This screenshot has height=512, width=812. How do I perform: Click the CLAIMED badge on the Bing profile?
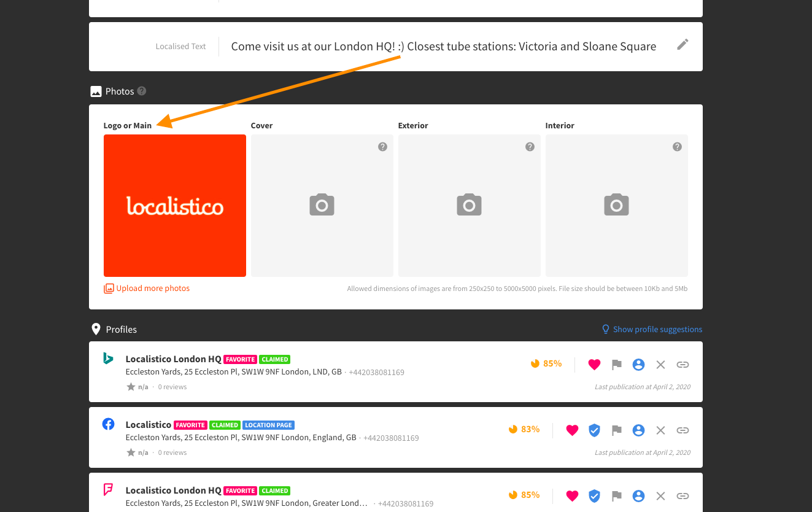click(x=274, y=359)
